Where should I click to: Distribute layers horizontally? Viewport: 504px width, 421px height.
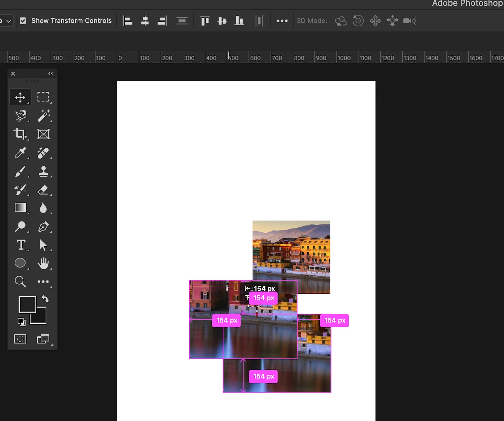(259, 21)
